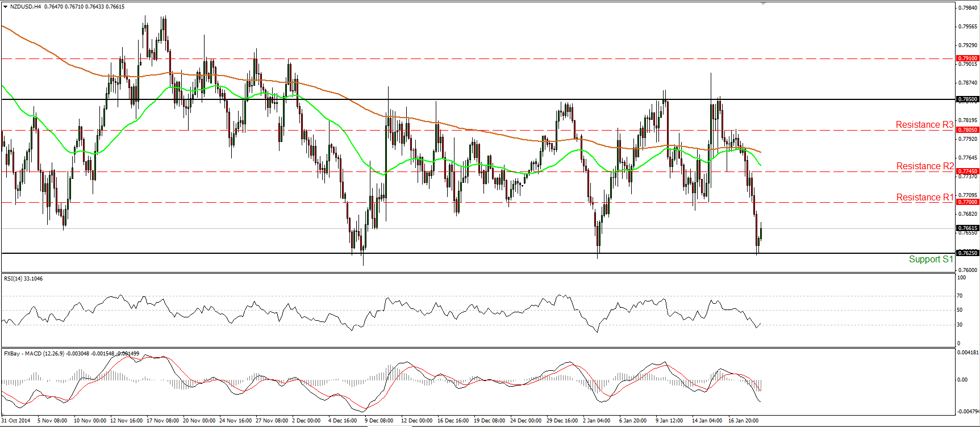Click the 4 Dec 16:00 time axis label

point(344,421)
